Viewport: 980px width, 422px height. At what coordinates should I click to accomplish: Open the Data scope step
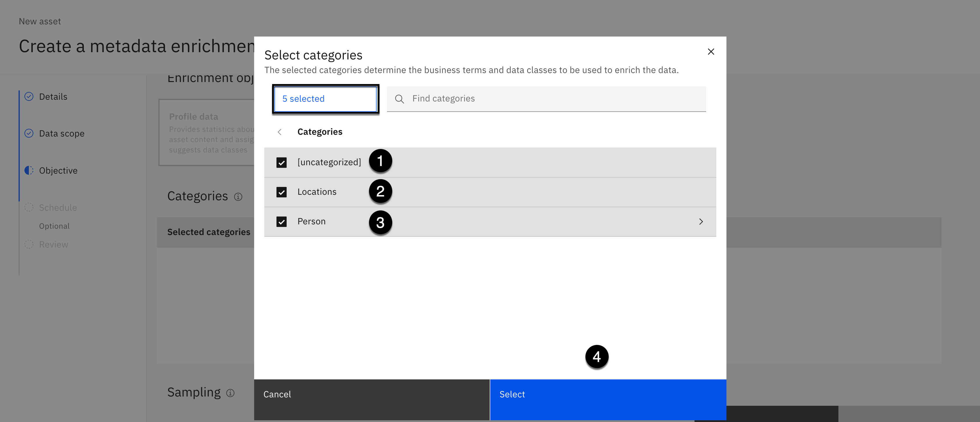pyautogui.click(x=62, y=133)
